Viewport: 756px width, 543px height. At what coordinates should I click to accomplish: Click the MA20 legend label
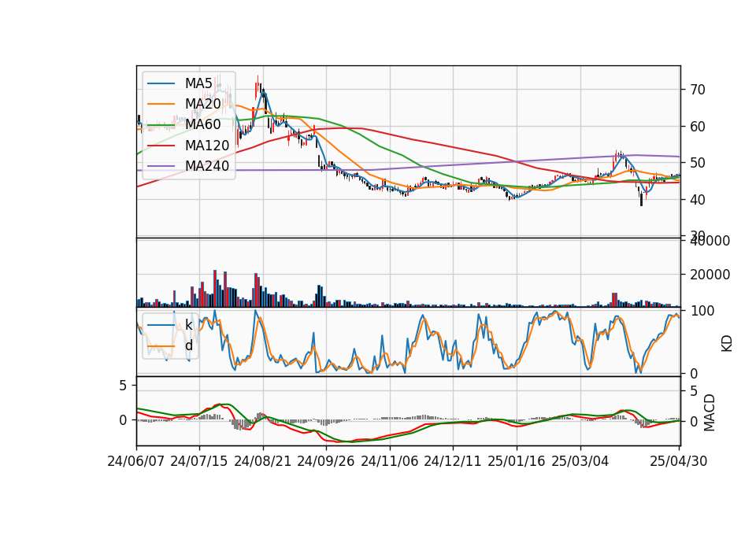point(202,104)
